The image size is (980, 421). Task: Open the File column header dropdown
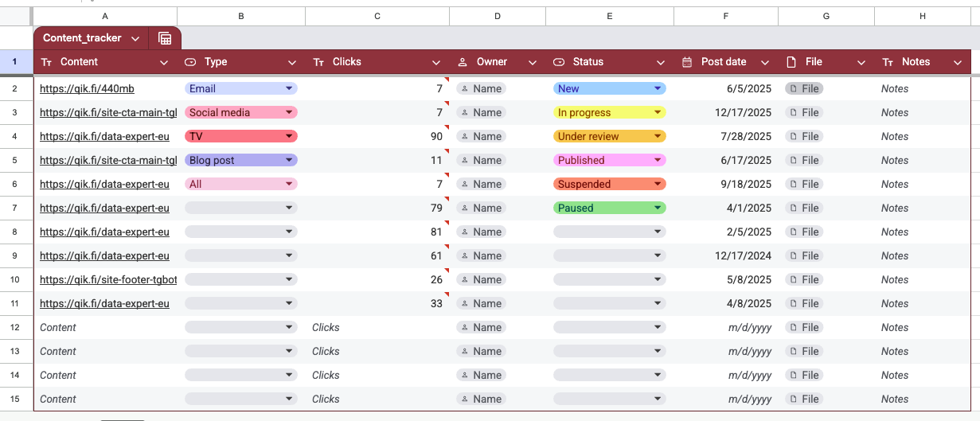[861, 62]
